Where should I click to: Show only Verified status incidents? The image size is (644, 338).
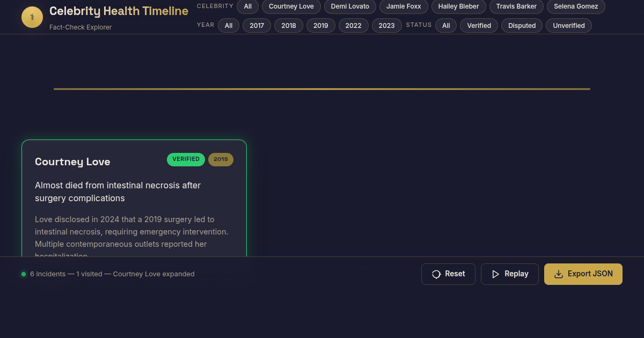tap(479, 25)
